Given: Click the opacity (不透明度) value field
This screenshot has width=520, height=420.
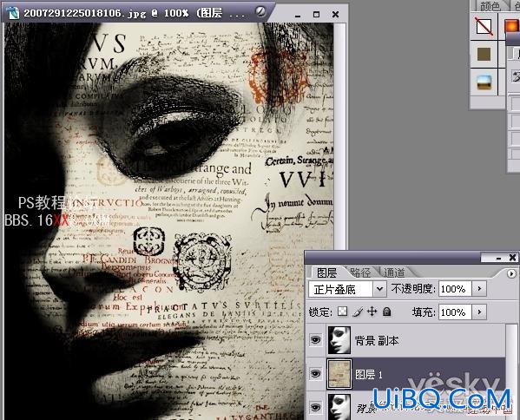Looking at the screenshot, I should coord(454,289).
